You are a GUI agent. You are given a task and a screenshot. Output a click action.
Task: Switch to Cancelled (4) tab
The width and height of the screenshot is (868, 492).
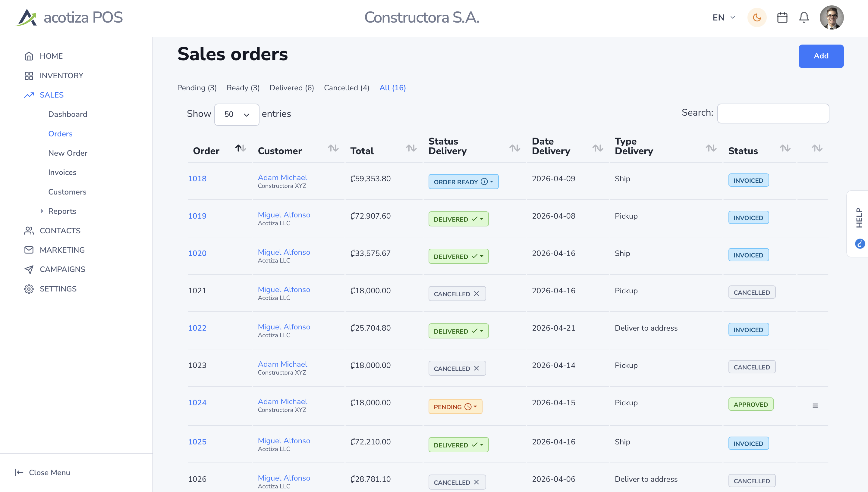point(346,88)
